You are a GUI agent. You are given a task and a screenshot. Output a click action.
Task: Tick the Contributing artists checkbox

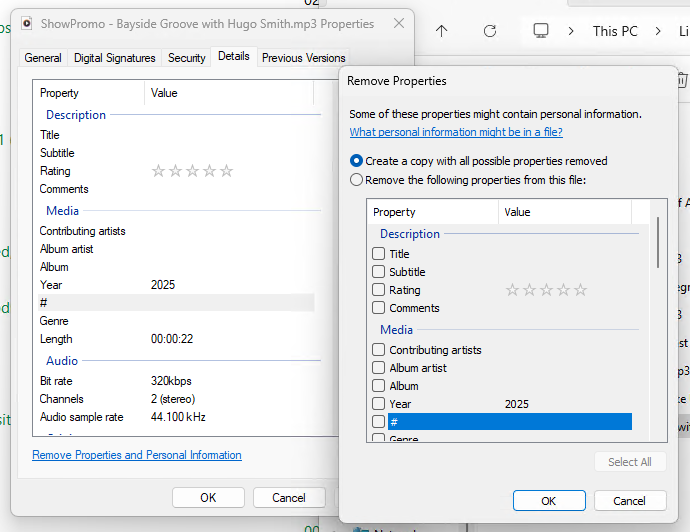(x=378, y=350)
